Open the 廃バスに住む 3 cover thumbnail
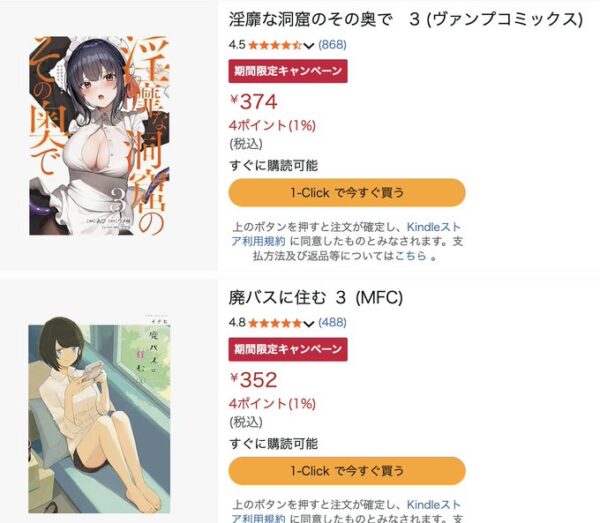The width and height of the screenshot is (600, 523). pos(99,415)
